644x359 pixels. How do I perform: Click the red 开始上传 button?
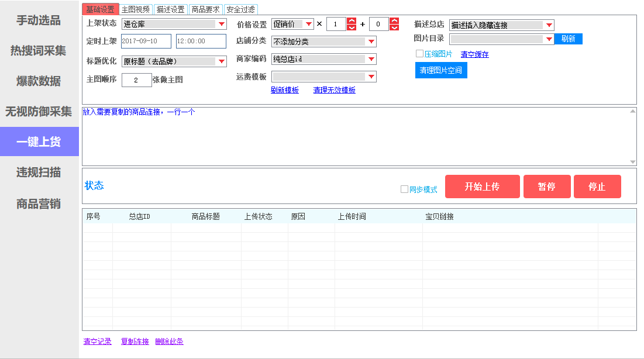[x=482, y=187]
